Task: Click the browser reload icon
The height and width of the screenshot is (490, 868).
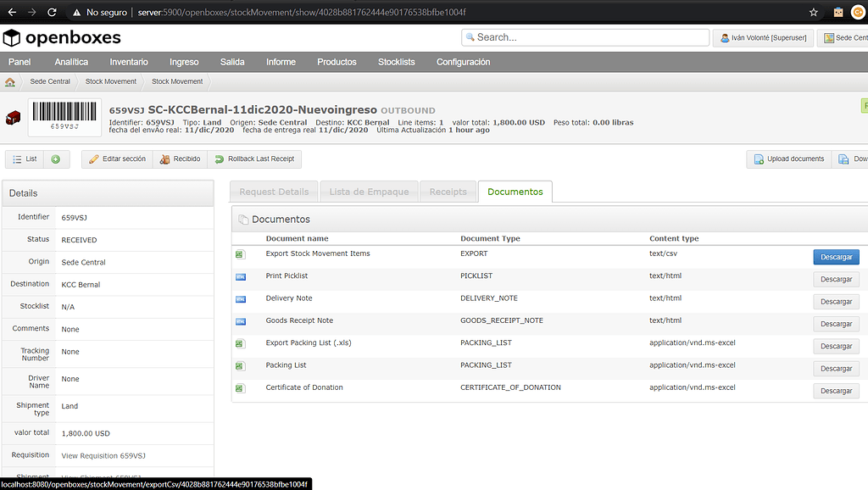Action: tap(53, 13)
